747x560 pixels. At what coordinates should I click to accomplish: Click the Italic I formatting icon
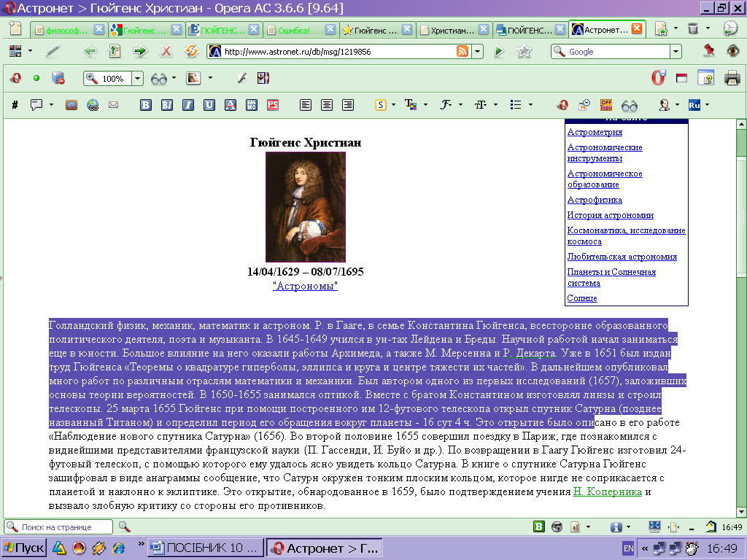pyautogui.click(x=188, y=105)
